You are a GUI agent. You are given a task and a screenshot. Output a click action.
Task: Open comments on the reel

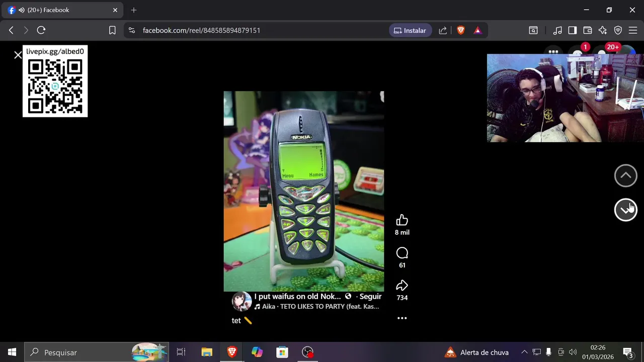pos(402,253)
